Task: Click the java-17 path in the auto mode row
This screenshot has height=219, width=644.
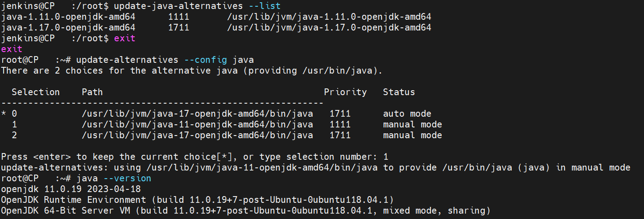Action: 197,114
